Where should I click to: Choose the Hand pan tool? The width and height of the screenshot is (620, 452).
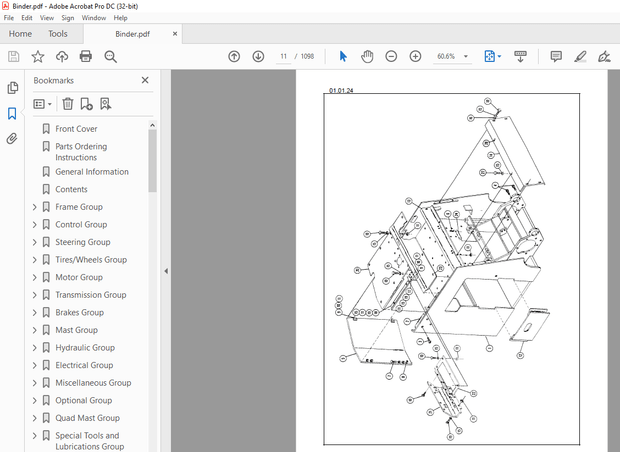click(x=367, y=57)
